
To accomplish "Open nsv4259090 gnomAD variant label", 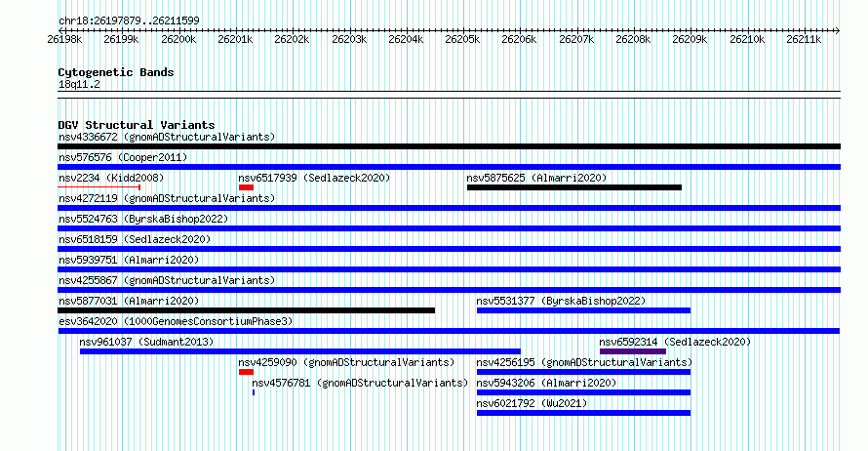I will [346, 362].
